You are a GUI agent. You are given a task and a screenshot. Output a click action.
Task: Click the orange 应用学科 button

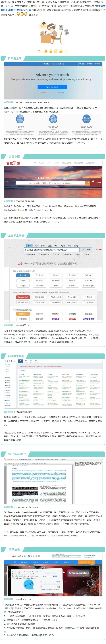tap(23, 314)
